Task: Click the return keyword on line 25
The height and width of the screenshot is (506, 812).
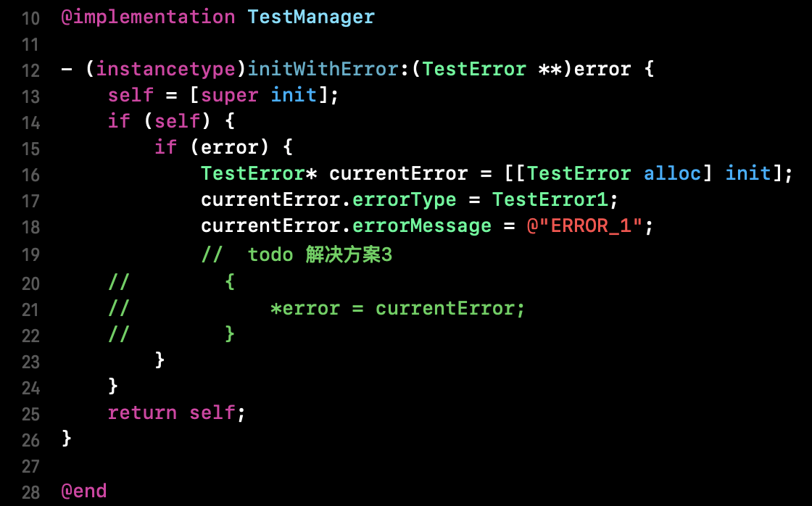Action: tap(142, 413)
